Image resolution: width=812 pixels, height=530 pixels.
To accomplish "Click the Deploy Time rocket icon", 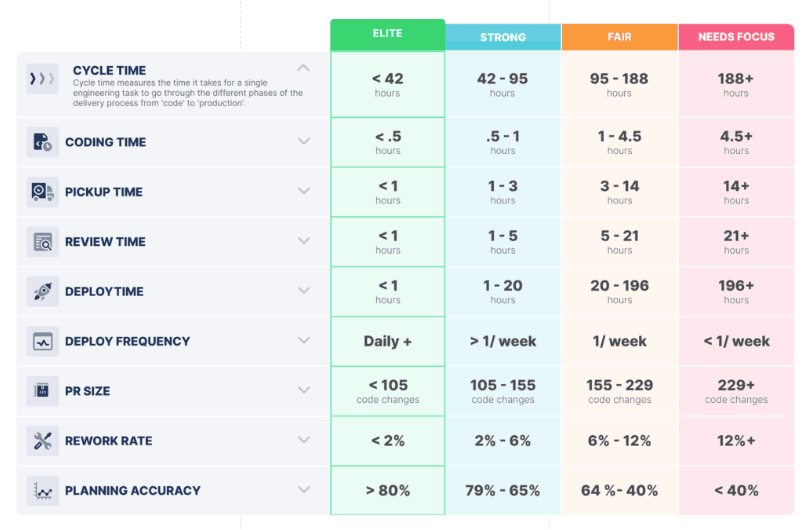I will pos(42,292).
